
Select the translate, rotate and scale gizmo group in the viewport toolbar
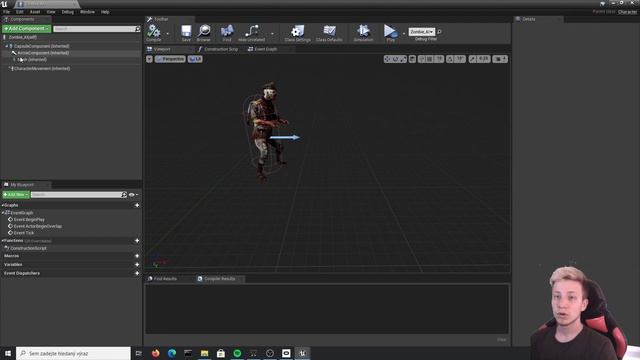point(395,59)
